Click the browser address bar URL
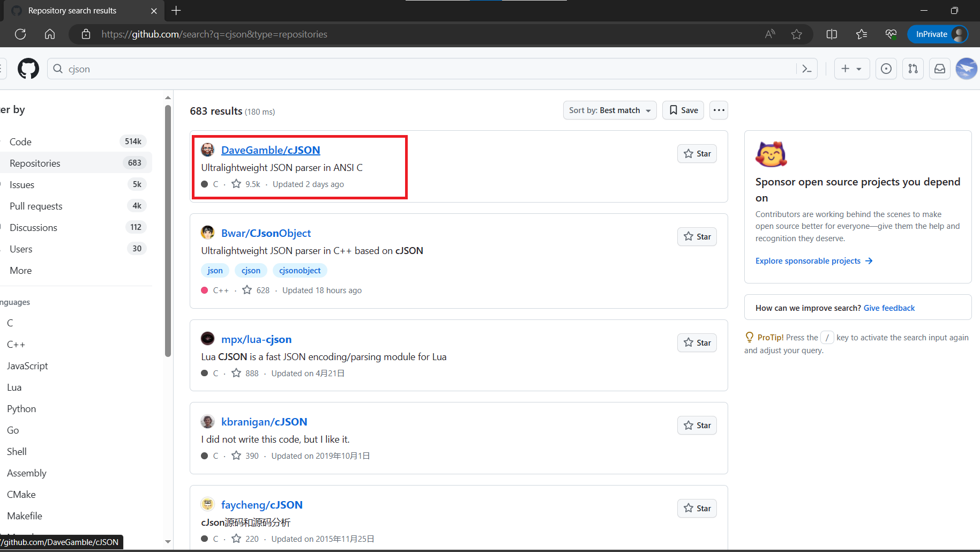 click(214, 34)
